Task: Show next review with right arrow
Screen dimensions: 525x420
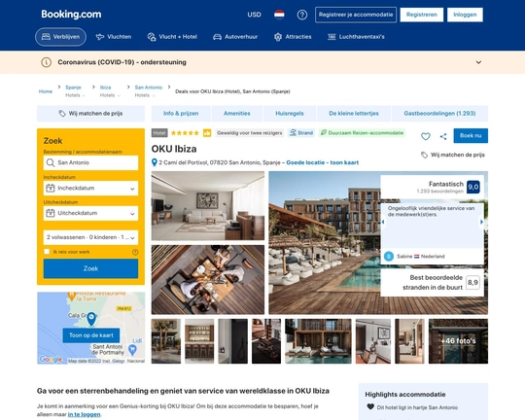Action: [481, 222]
